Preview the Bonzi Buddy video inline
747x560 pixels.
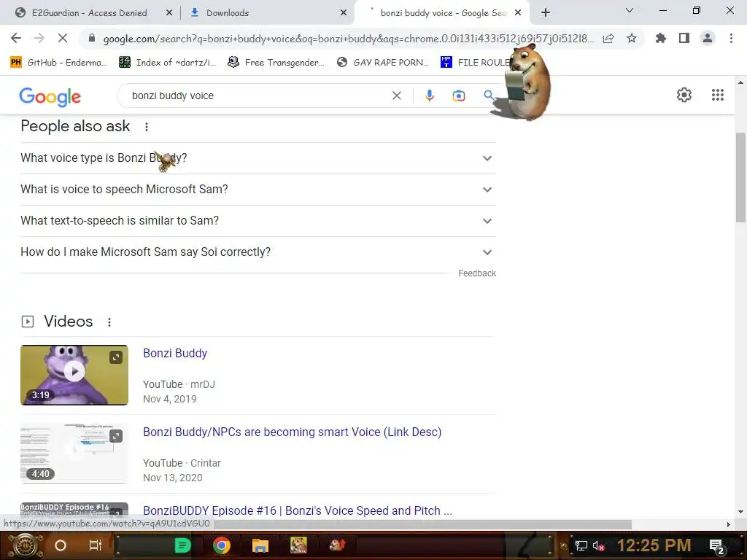116,357
